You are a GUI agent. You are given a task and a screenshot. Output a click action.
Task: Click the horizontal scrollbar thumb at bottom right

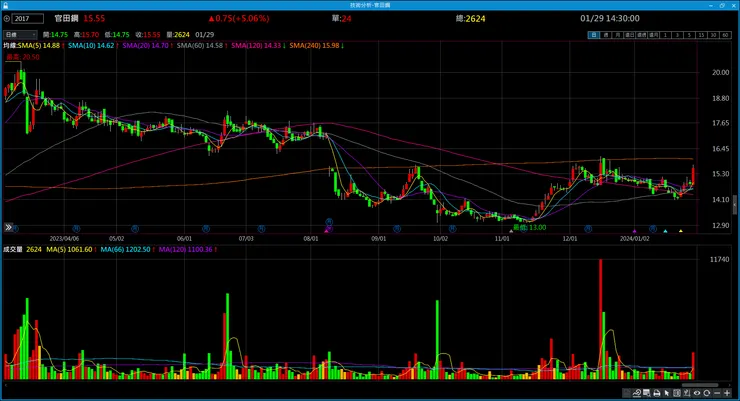699,385
